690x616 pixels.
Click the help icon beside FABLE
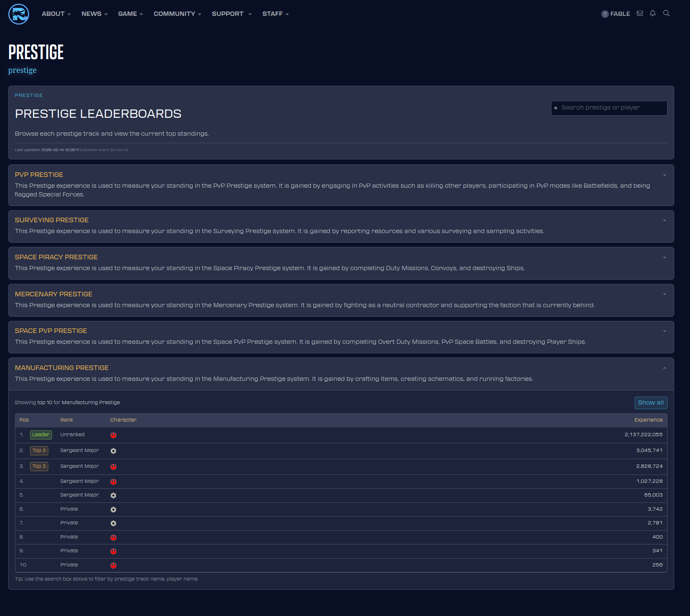(605, 14)
